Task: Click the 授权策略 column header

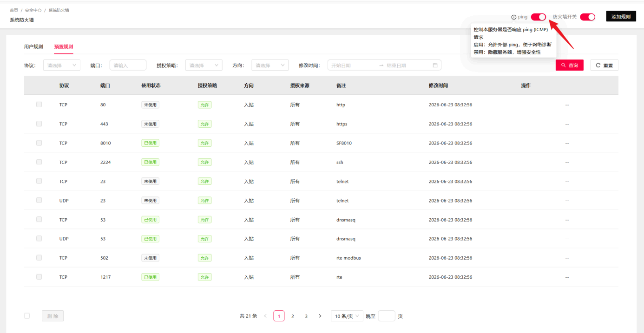Action: tap(207, 86)
